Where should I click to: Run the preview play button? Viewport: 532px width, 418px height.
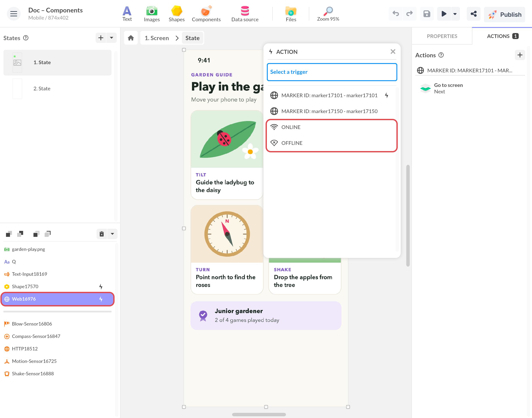[x=444, y=14]
